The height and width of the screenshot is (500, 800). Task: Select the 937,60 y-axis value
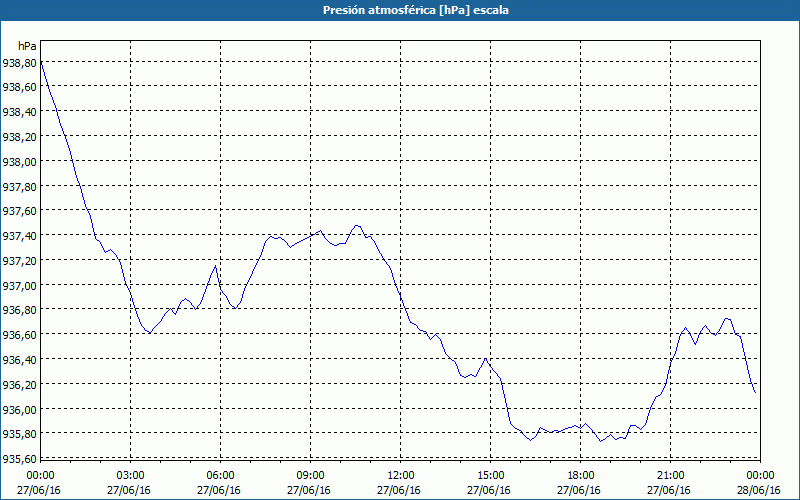(20, 211)
